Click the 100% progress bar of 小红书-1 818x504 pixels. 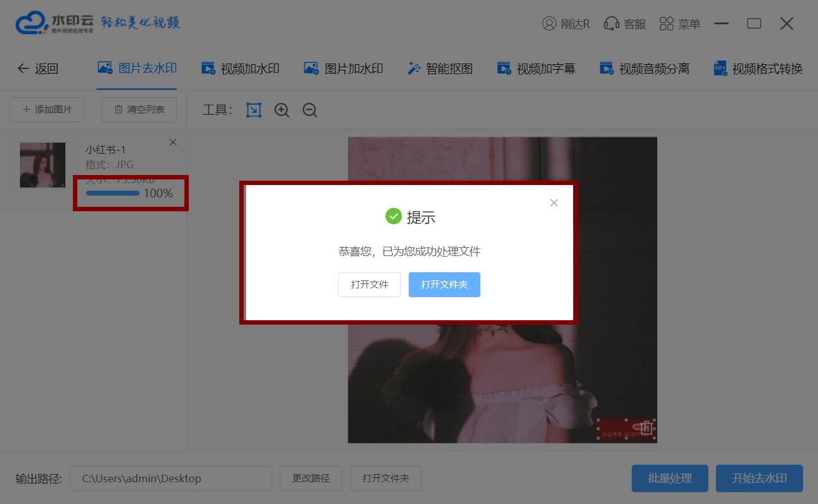tap(113, 193)
